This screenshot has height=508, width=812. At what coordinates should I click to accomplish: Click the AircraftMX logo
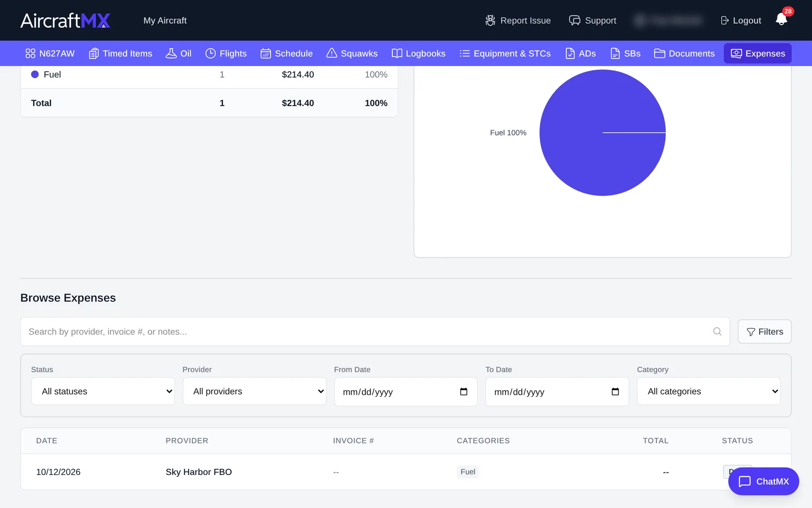(65, 20)
